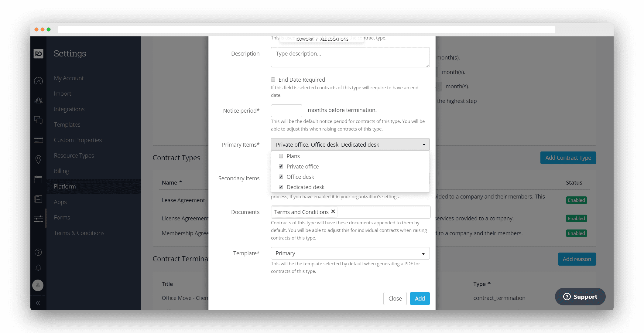Click inside the Notice period field
644x333 pixels.
(x=286, y=110)
